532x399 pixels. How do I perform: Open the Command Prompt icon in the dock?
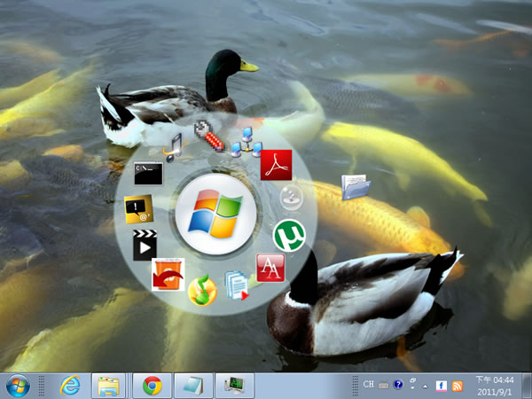tap(147, 172)
